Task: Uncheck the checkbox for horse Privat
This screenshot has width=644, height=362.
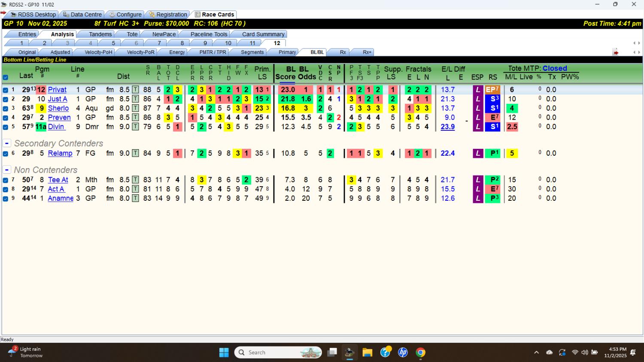Action: [6, 90]
